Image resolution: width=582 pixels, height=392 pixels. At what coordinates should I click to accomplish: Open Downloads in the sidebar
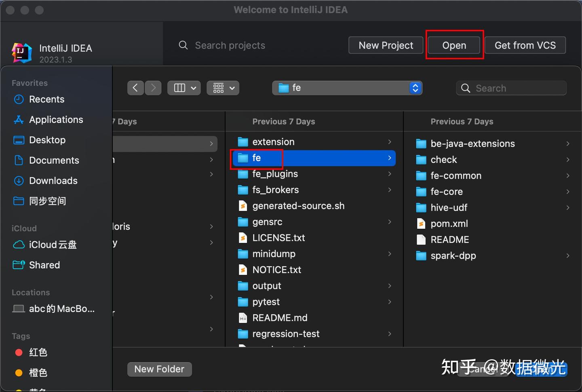[x=53, y=181]
